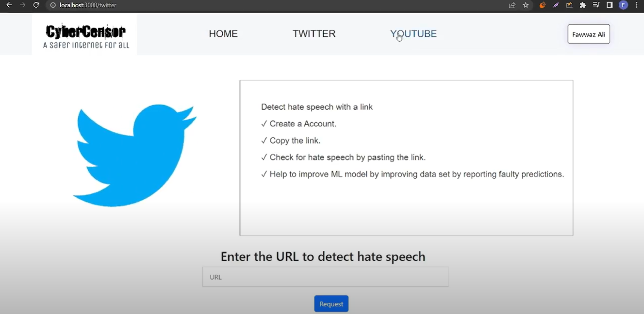This screenshot has width=644, height=314.
Task: Click the 'Create a Account.' line
Action: (x=299, y=124)
